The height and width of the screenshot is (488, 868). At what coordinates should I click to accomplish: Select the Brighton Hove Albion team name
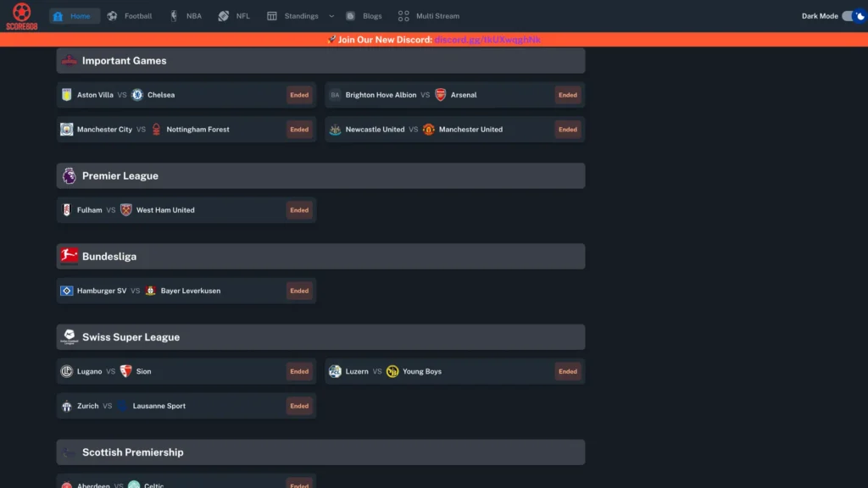pyautogui.click(x=381, y=95)
